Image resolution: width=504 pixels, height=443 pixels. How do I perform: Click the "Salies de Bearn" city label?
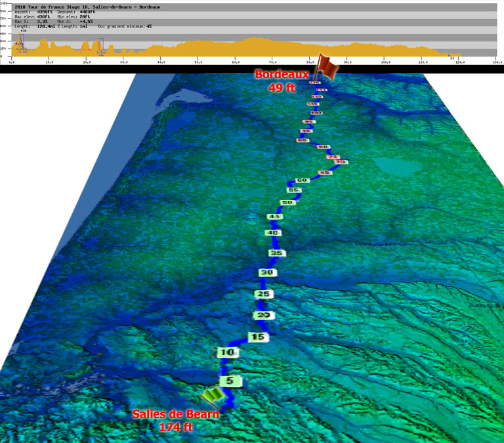(x=176, y=414)
